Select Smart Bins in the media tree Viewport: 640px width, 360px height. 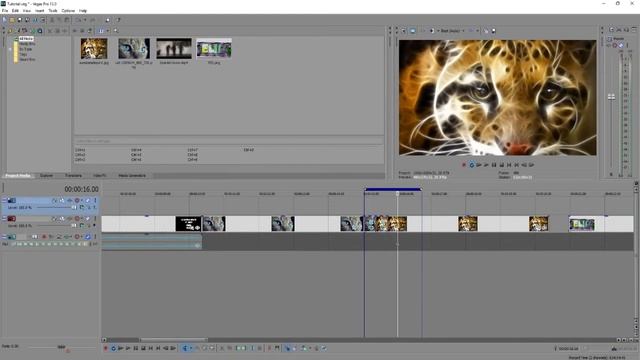[27, 60]
